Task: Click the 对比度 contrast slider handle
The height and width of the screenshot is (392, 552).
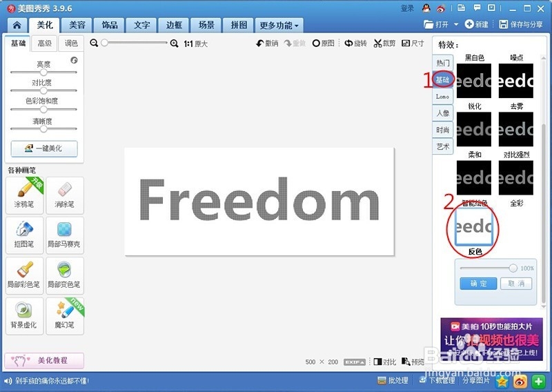Action: pos(43,90)
